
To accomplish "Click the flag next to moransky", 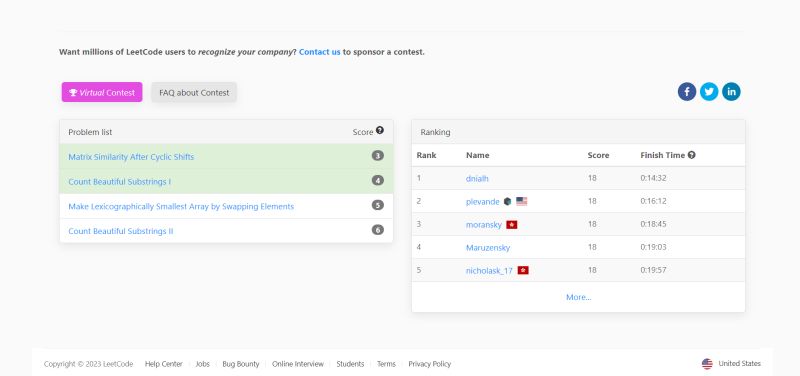I will [x=512, y=224].
